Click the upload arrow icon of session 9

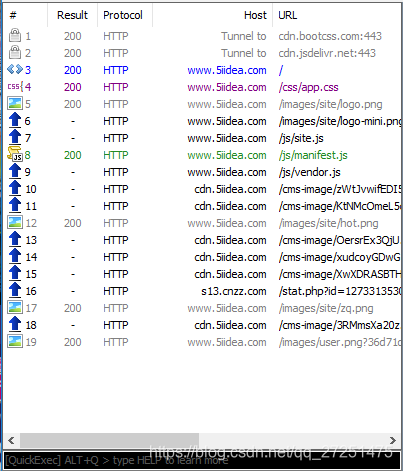15,171
